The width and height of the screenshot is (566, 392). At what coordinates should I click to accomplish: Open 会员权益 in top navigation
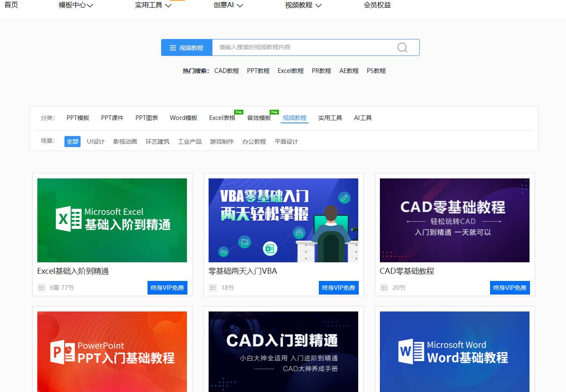pos(377,5)
